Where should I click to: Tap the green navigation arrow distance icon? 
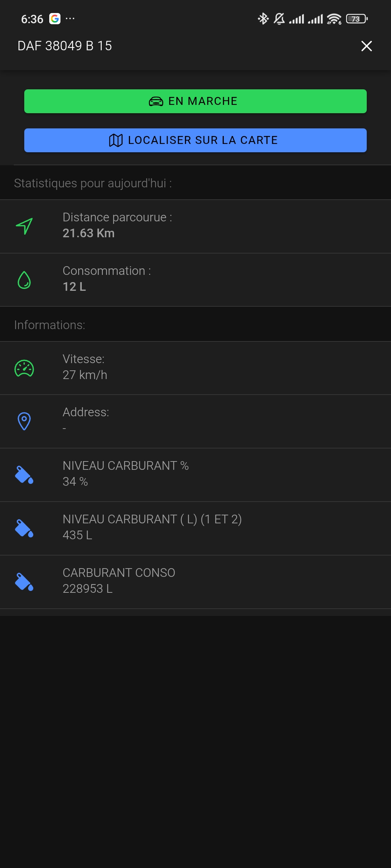[24, 226]
